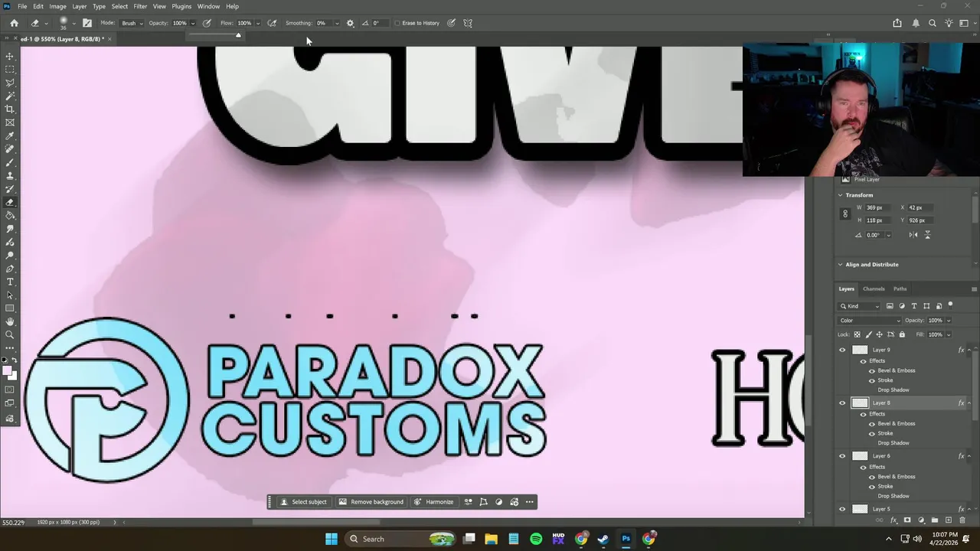The height and width of the screenshot is (551, 980).
Task: Select the Pen tool
Action: tap(10, 269)
